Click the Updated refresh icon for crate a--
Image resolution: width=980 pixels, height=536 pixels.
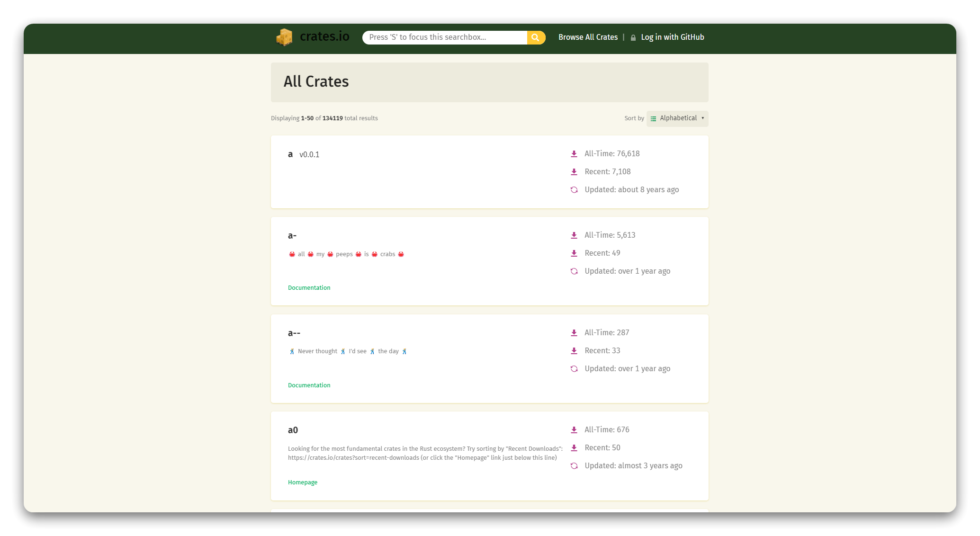point(574,369)
